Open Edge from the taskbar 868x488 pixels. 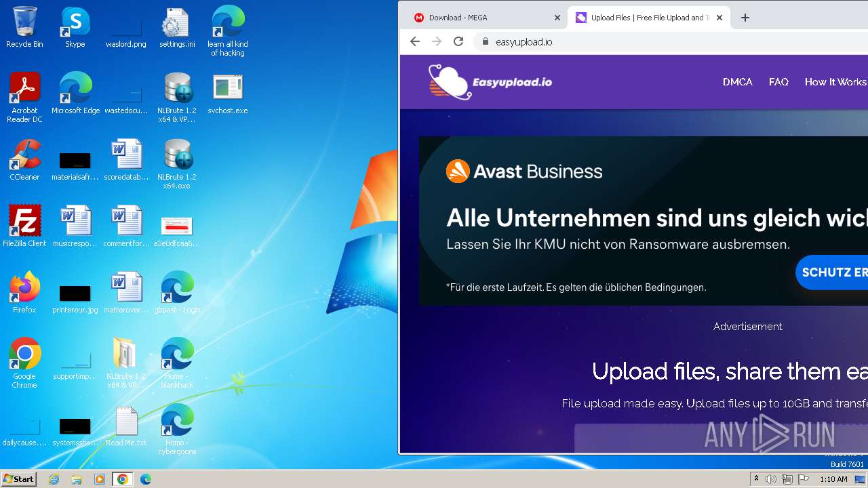(x=146, y=479)
